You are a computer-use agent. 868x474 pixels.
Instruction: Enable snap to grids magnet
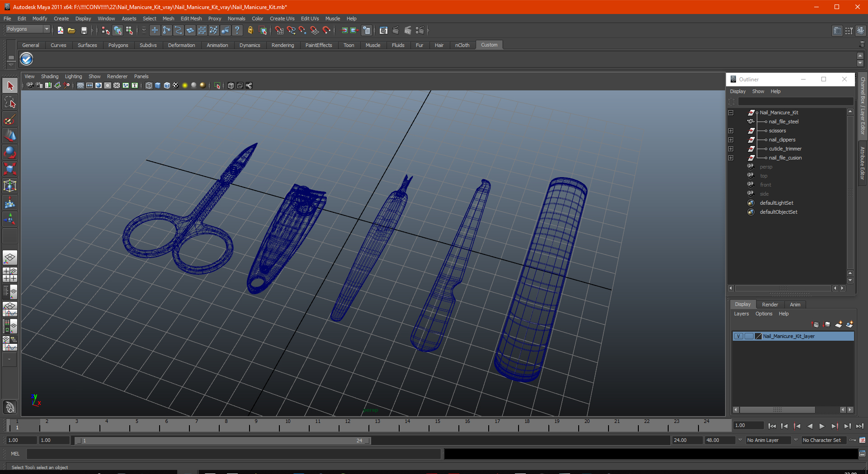279,30
